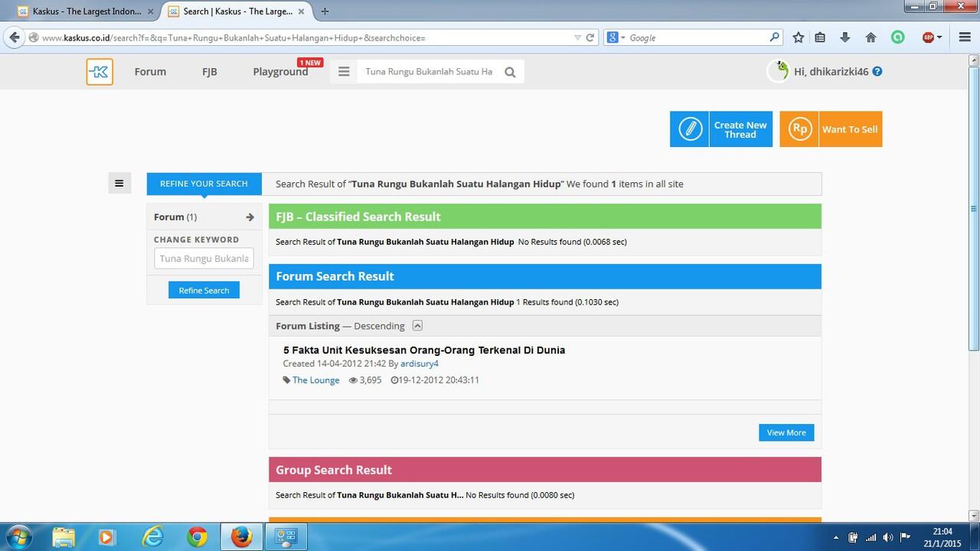Image resolution: width=980 pixels, height=551 pixels.
Task: Open the FJB menu
Action: point(210,72)
